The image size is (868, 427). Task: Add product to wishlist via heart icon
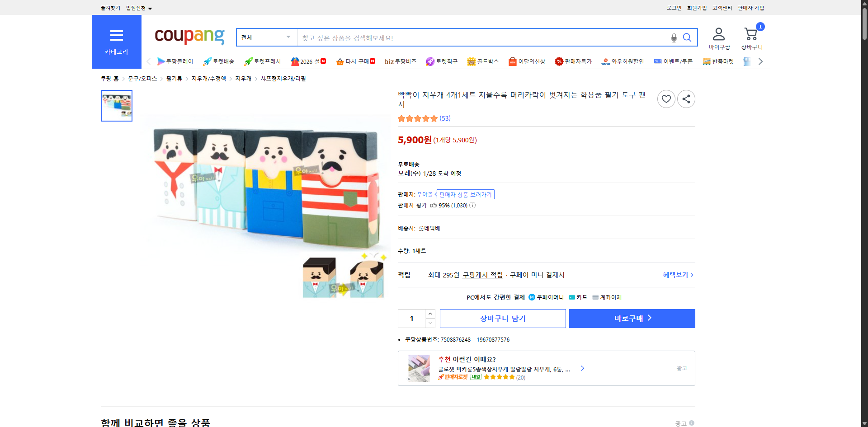(666, 99)
